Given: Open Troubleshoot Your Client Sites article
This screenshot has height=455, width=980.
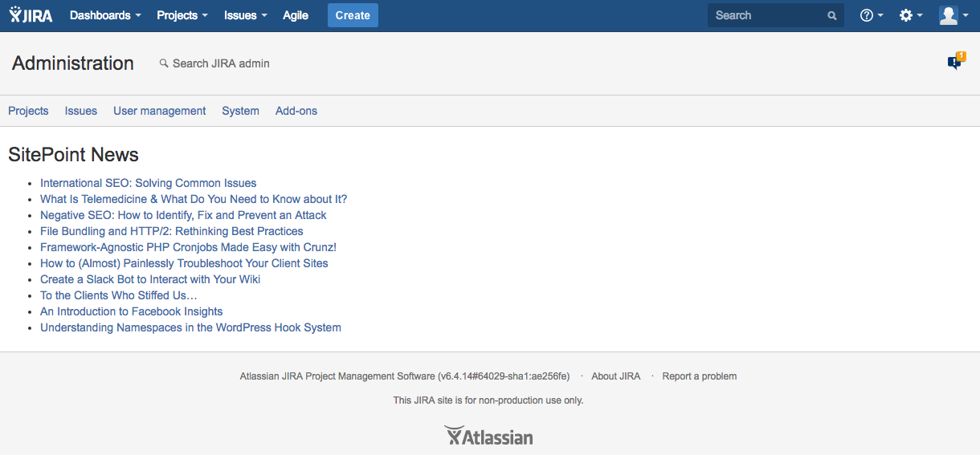Looking at the screenshot, I should (184, 263).
